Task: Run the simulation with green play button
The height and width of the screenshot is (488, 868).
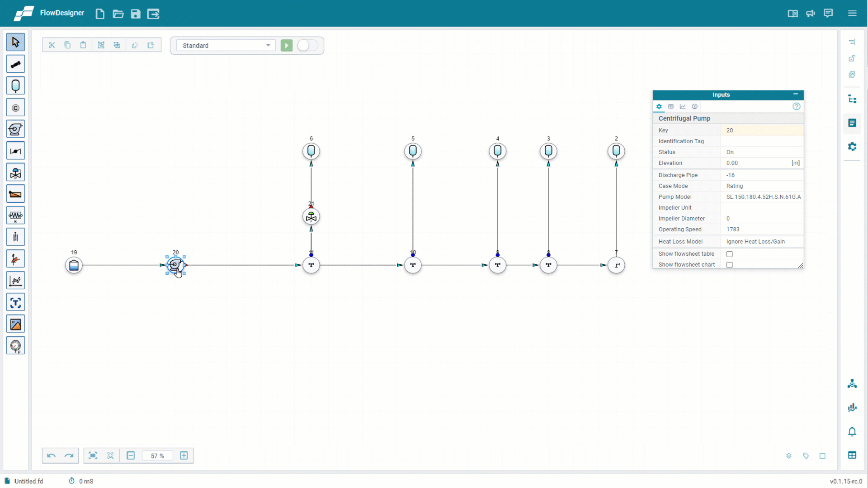Action: click(287, 46)
